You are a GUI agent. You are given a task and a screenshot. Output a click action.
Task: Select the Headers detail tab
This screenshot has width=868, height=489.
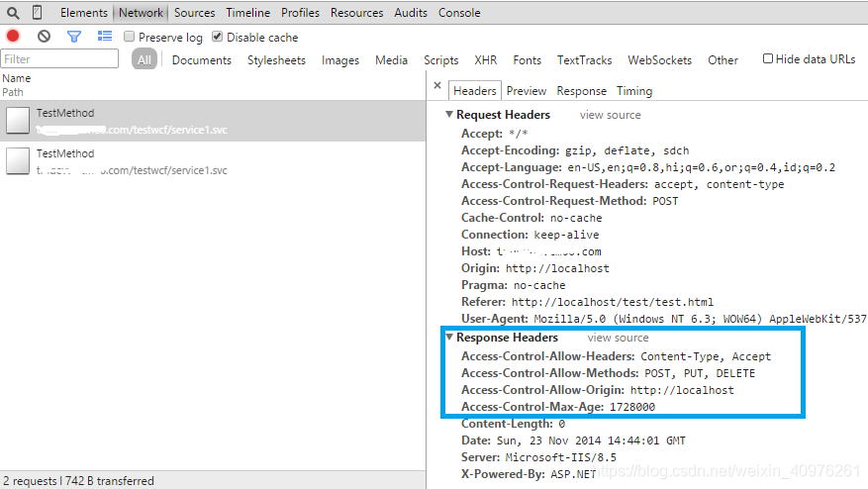tap(474, 91)
